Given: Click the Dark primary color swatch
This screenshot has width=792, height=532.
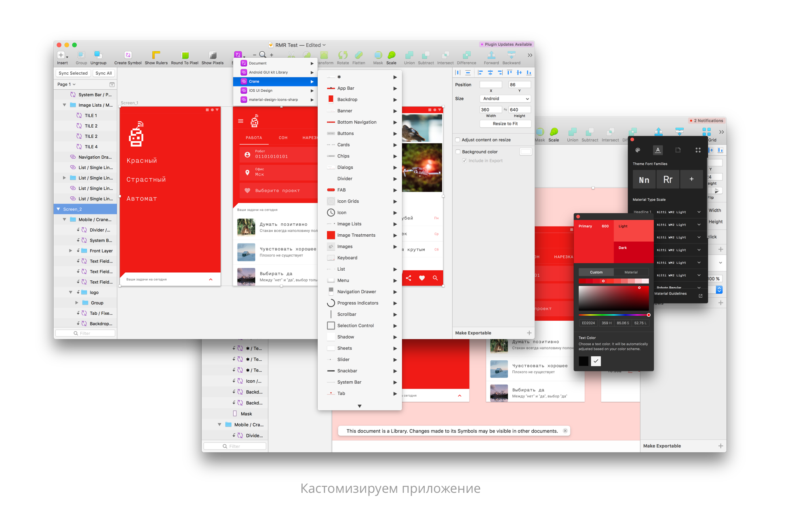Looking at the screenshot, I should click(633, 252).
